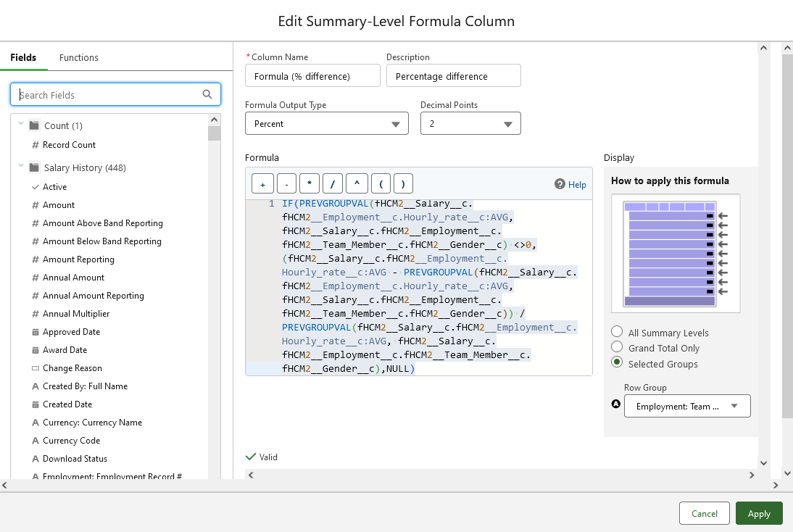This screenshot has height=532, width=793.
Task: Click the Search Fields input box
Action: 109,95
